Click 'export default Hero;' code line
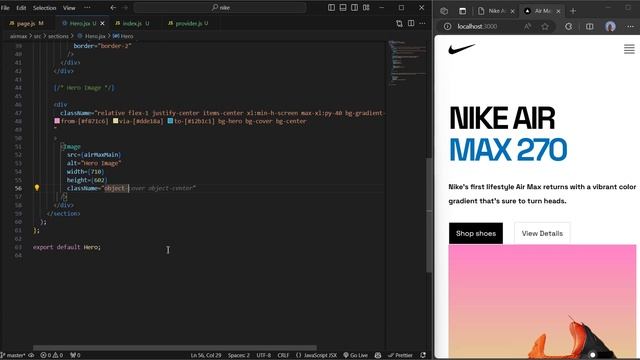This screenshot has height=360, width=640. click(x=67, y=247)
